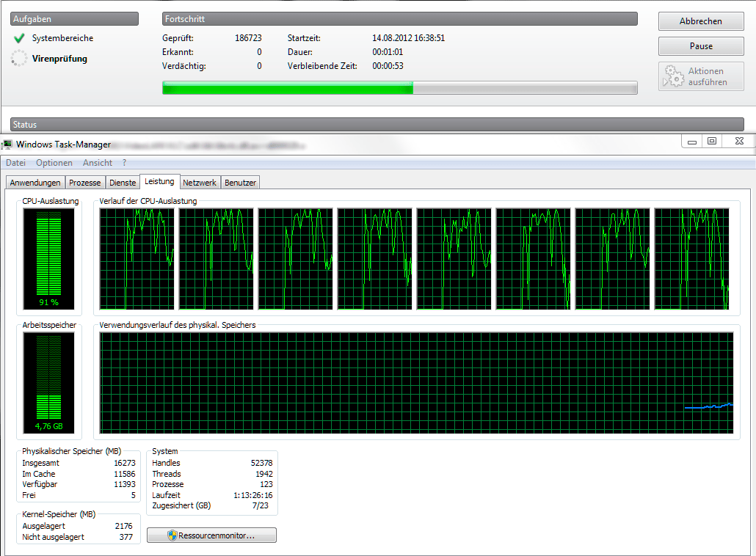Switch to the Netzwerk tab
This screenshot has width=756, height=556.
click(x=200, y=183)
